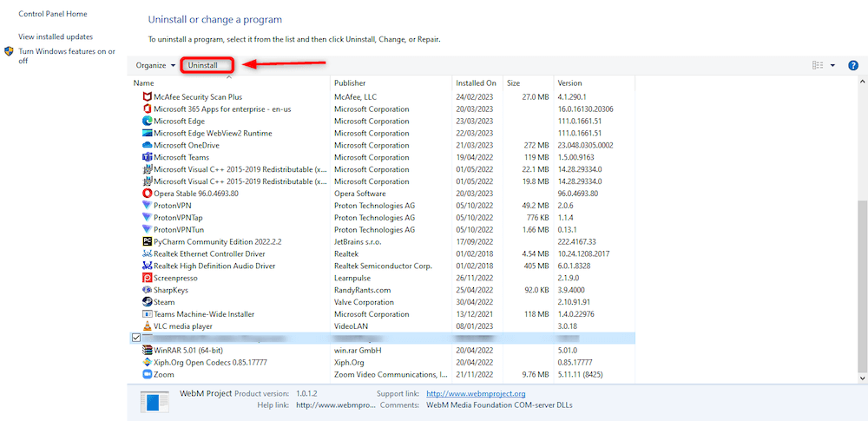
Task: Open Control Panel Home link
Action: click(x=53, y=14)
